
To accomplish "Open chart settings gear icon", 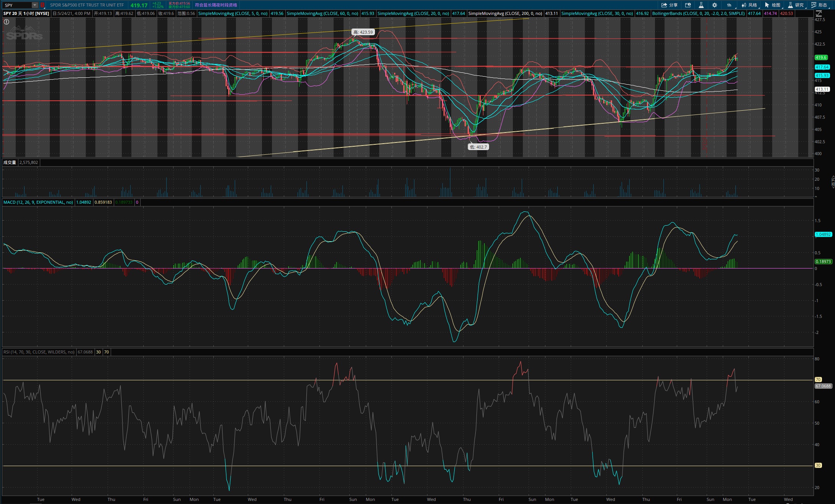I will coord(714,5).
